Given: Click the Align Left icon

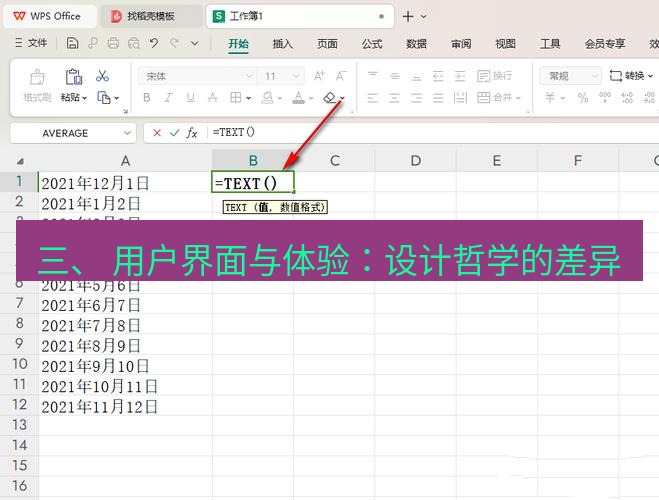Looking at the screenshot, I should pyautogui.click(x=372, y=98).
